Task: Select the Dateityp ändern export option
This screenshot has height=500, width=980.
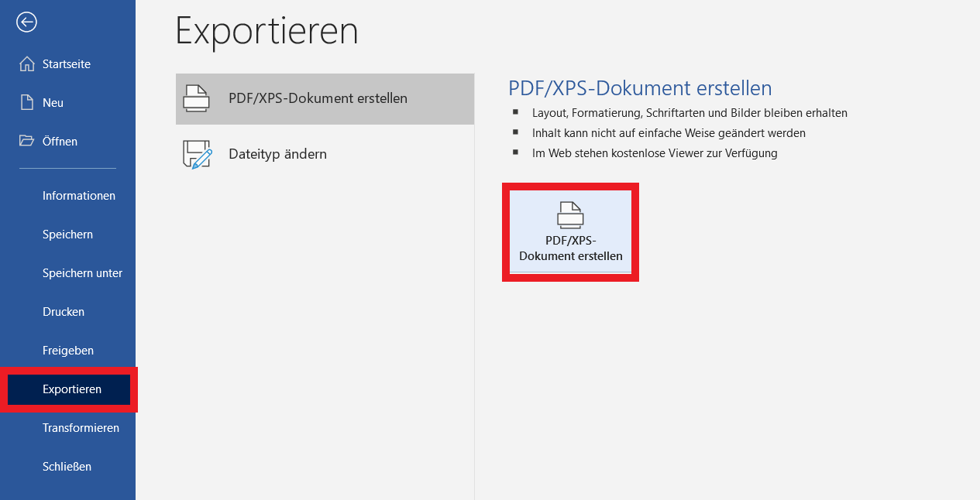Action: (x=277, y=154)
